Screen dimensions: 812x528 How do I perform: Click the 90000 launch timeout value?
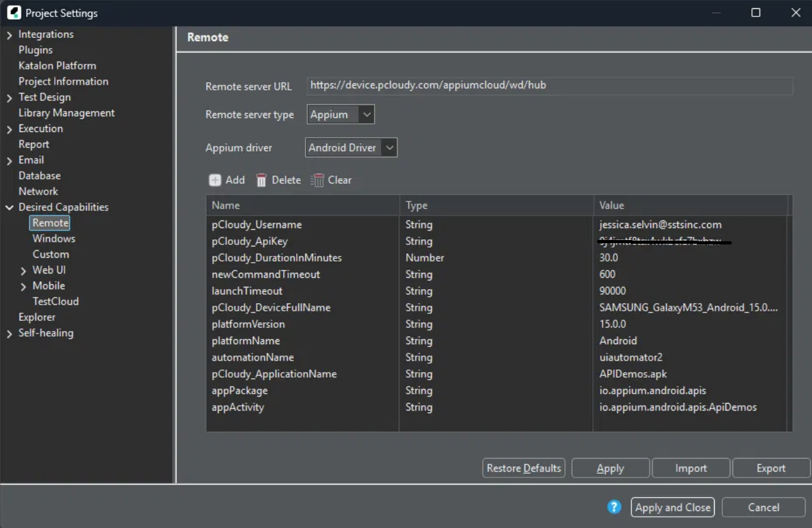pos(612,291)
